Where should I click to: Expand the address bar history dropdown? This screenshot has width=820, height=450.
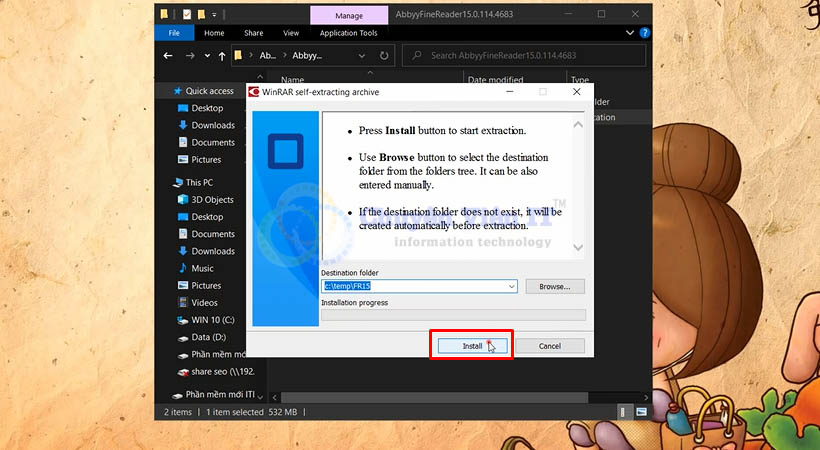pos(375,56)
